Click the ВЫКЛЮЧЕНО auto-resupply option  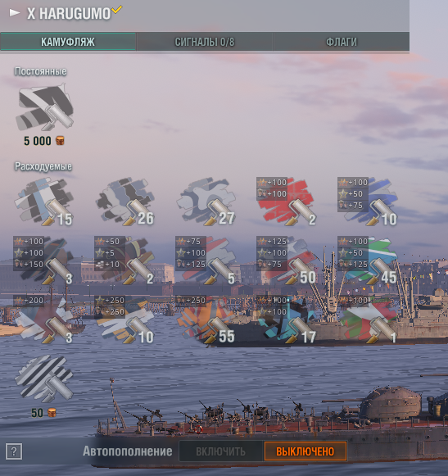[x=305, y=451]
